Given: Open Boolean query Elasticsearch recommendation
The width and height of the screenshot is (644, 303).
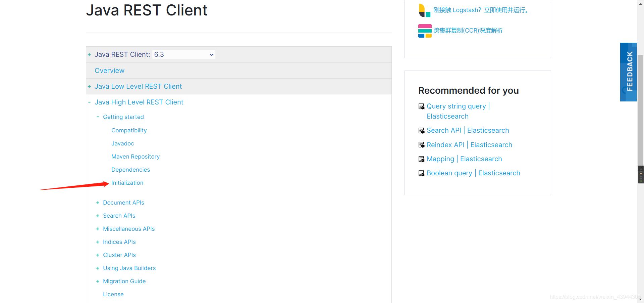Looking at the screenshot, I should pyautogui.click(x=473, y=173).
